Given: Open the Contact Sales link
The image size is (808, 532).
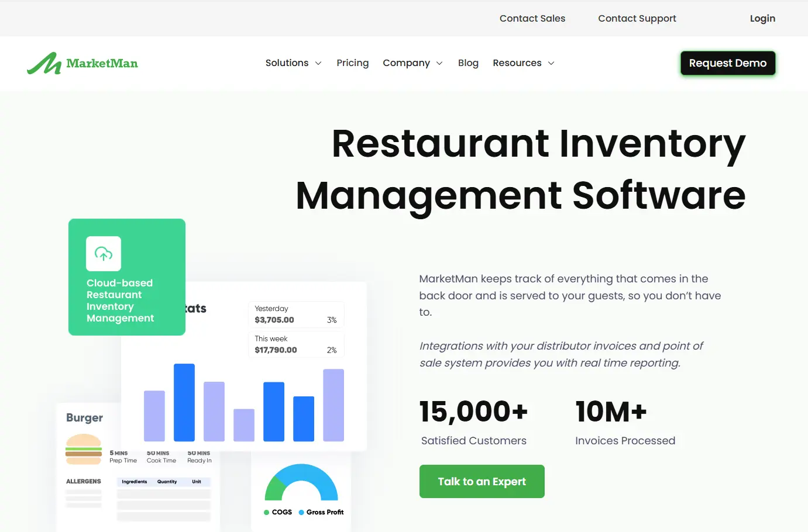Looking at the screenshot, I should tap(532, 18).
